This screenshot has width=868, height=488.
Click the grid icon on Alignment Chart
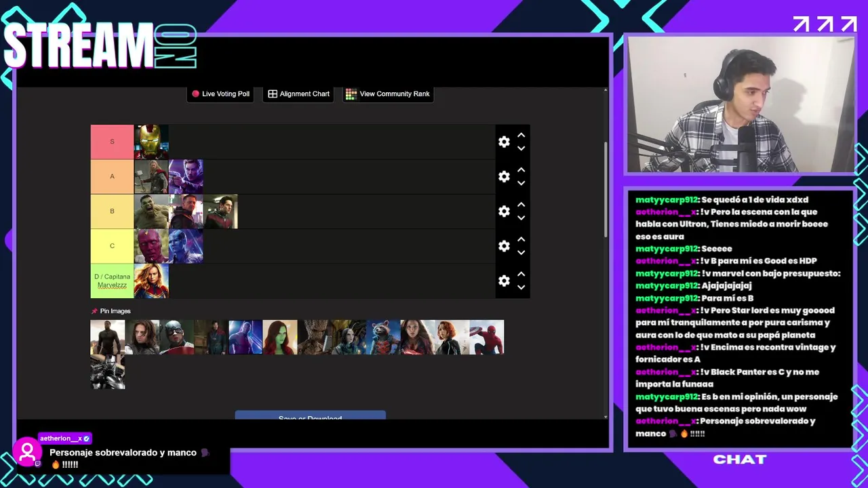point(273,94)
